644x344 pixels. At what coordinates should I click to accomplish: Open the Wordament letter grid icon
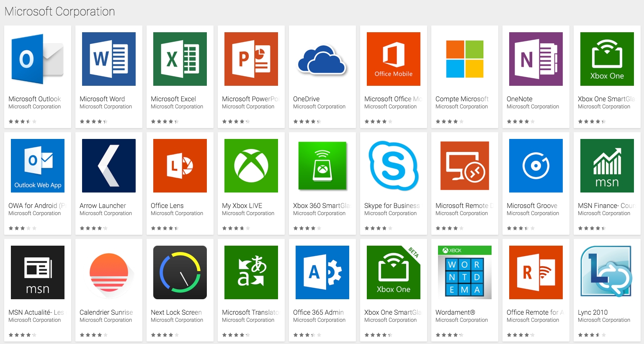coord(465,272)
